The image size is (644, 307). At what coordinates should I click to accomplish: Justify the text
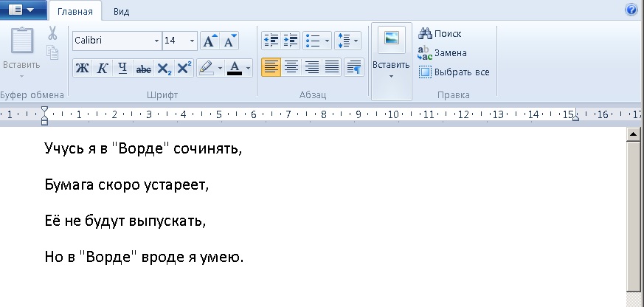click(x=332, y=67)
